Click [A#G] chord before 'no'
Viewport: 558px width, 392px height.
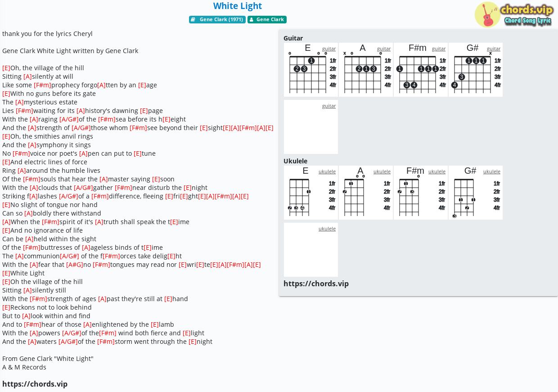click(75, 265)
